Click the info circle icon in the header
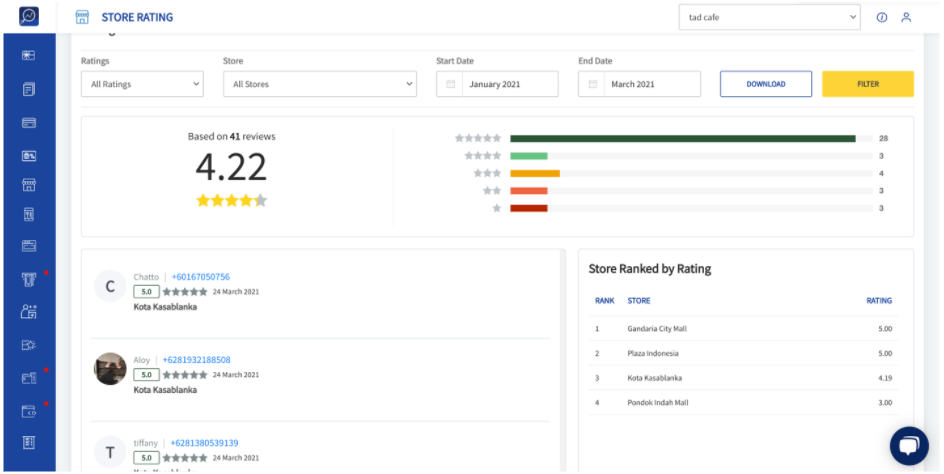This screenshot has height=474, width=944. (881, 17)
